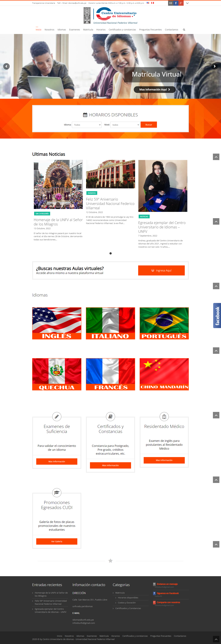This screenshot has width=221, height=644.
Task: Open the side Facebook tab widget
Action: (x=217, y=315)
